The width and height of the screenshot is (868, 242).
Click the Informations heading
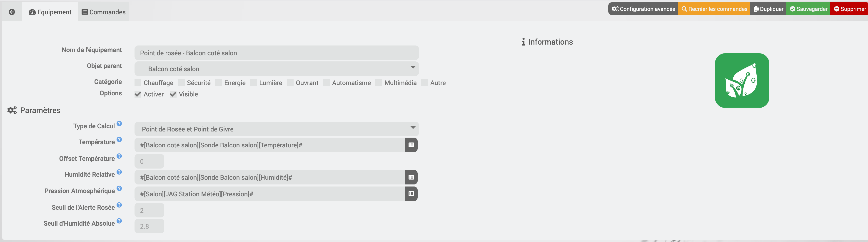pos(547,42)
